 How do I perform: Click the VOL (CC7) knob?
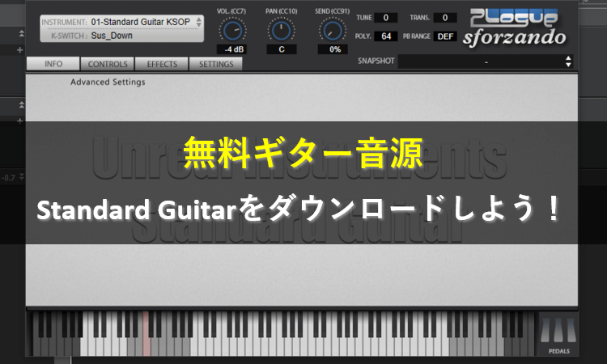point(234,31)
